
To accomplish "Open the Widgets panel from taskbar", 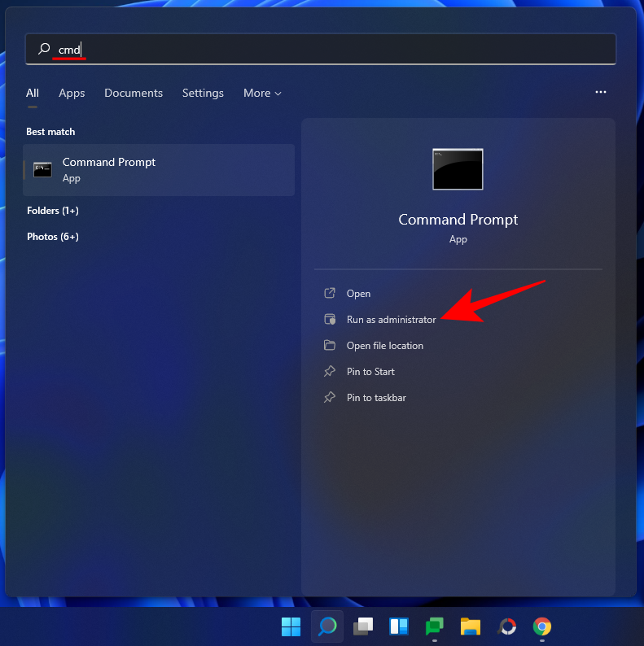I will [x=399, y=626].
